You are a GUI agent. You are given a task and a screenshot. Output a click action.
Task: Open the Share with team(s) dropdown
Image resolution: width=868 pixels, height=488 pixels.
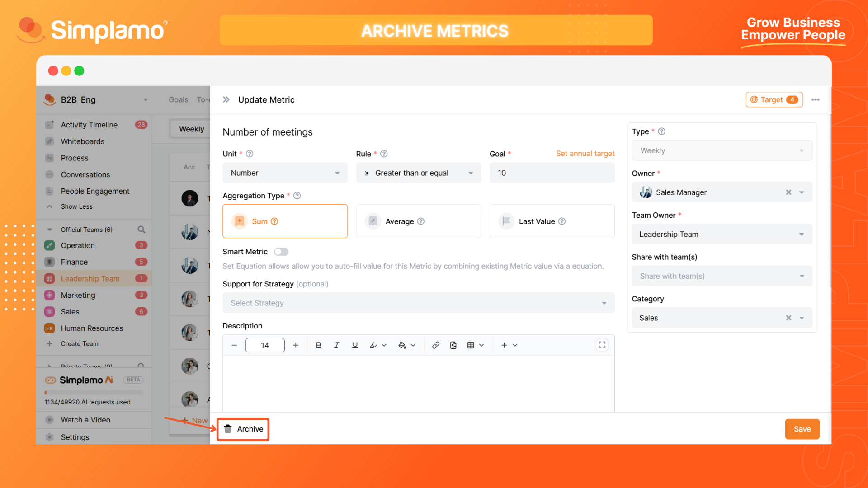pos(722,276)
